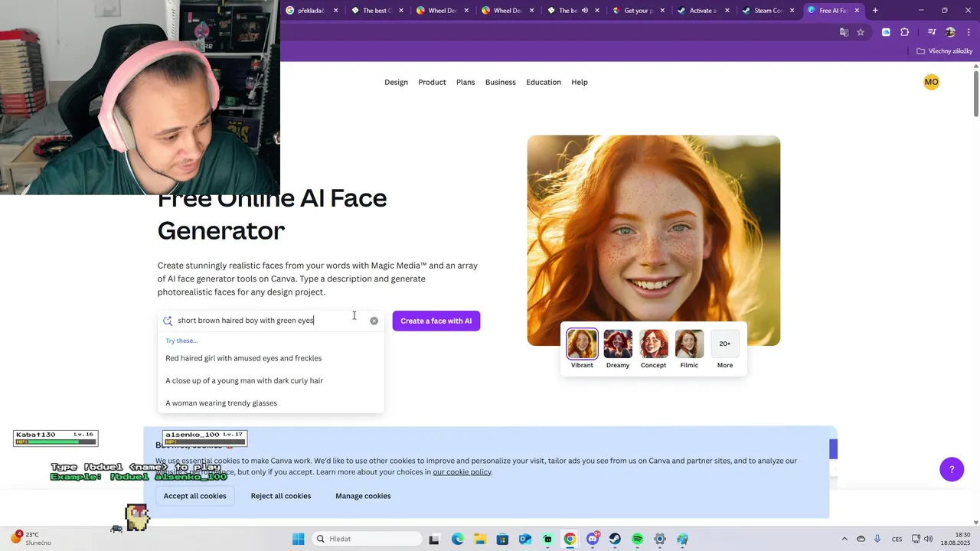Open a new browser tab
This screenshot has width=980, height=551.
tap(875, 11)
